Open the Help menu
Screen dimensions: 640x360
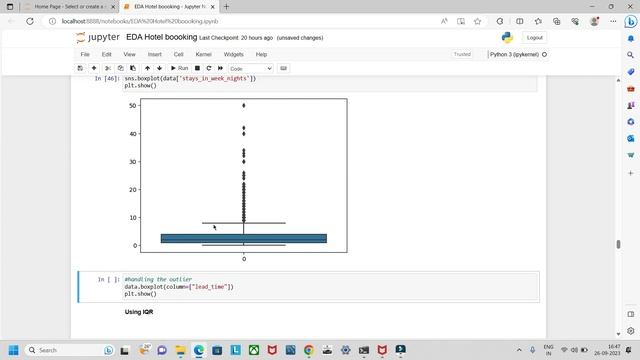click(x=261, y=54)
